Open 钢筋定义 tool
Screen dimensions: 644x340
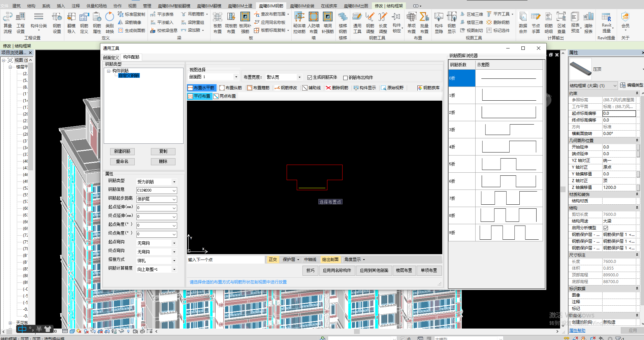click(x=84, y=23)
